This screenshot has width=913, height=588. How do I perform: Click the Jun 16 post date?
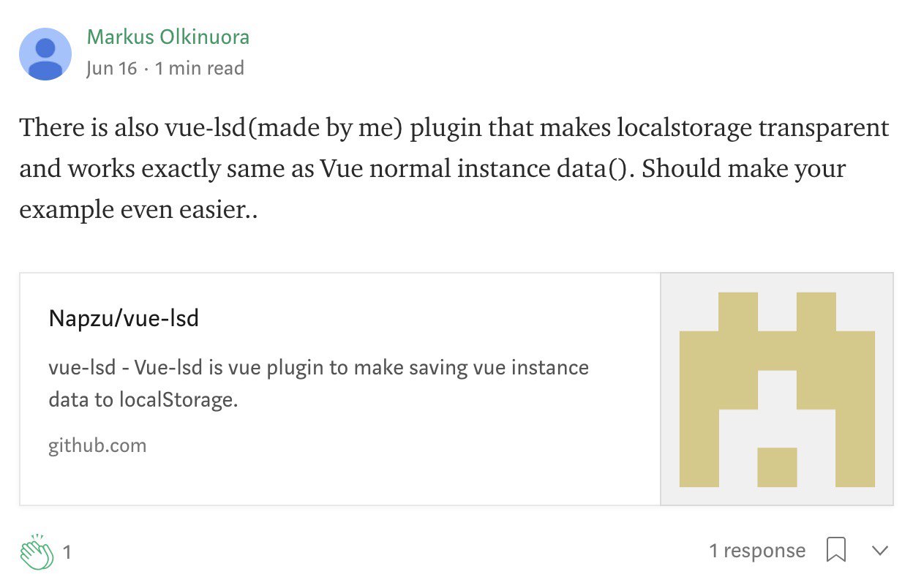point(111,69)
